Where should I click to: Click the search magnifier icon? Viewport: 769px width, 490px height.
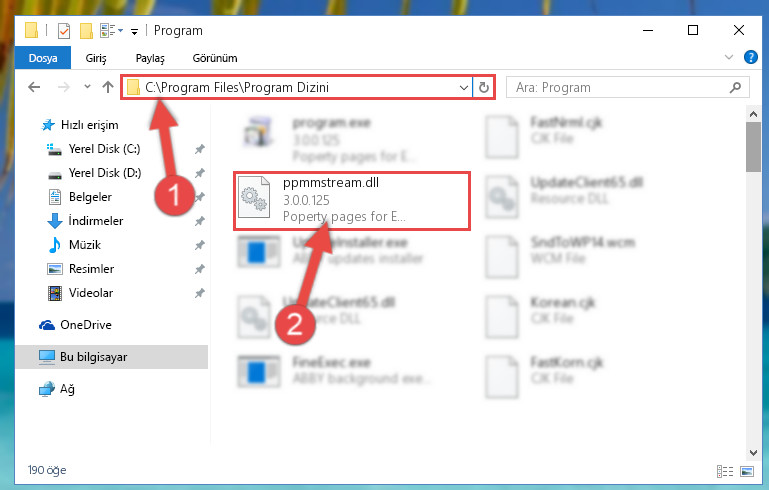(735, 87)
